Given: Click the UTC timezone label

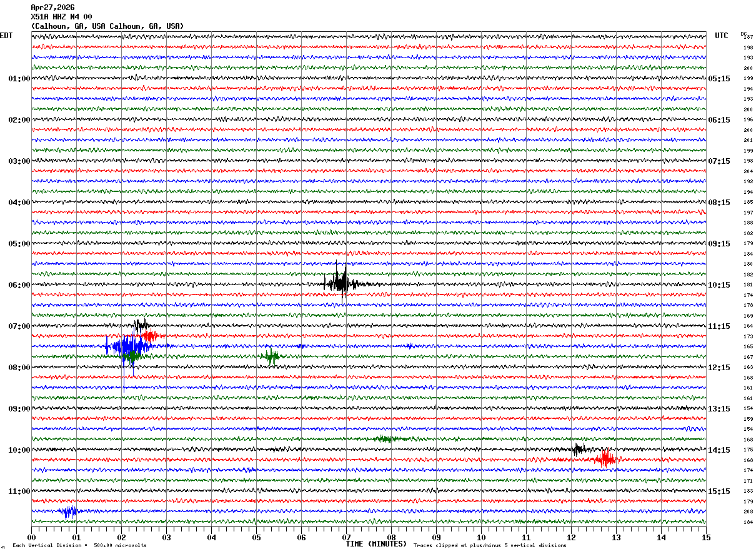Looking at the screenshot, I should [x=722, y=36].
